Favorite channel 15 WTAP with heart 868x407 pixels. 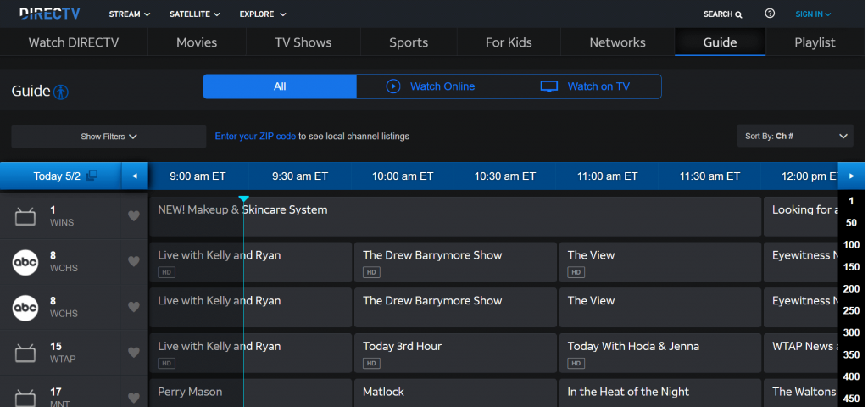pyautogui.click(x=134, y=352)
